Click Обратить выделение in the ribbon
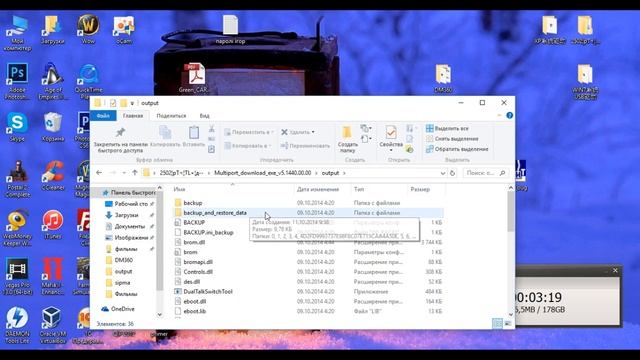The image size is (640, 360). (457, 149)
